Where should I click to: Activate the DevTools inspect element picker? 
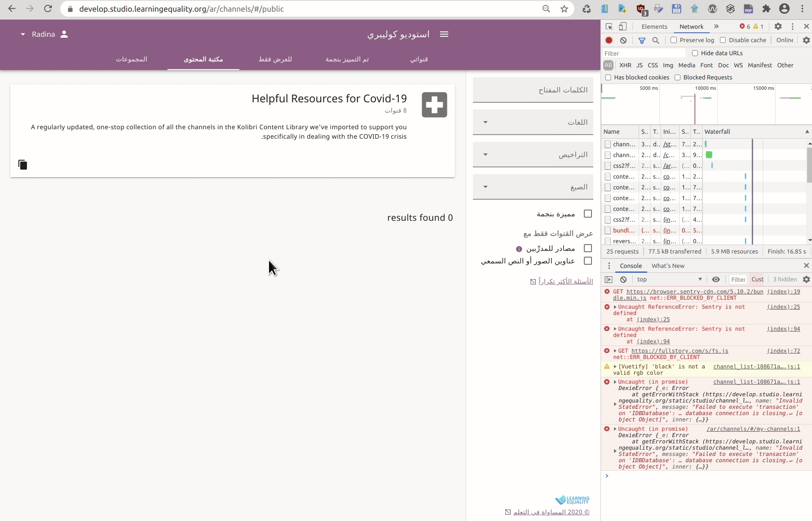pyautogui.click(x=609, y=26)
